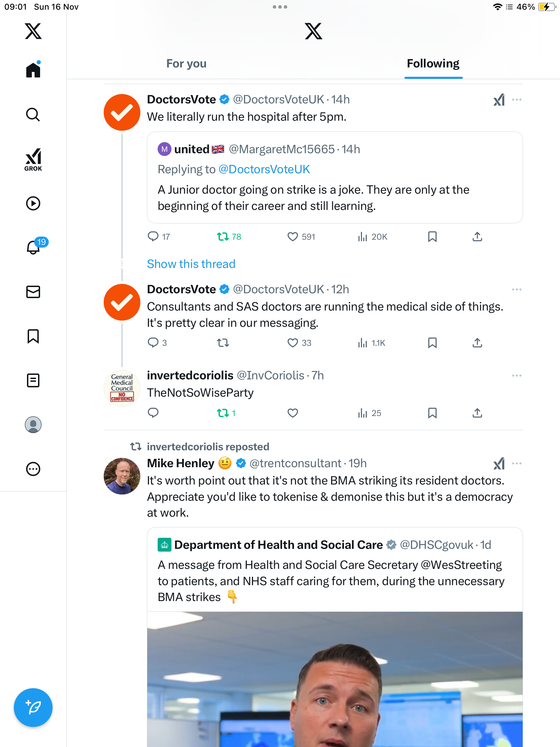Select the Following tab
The height and width of the screenshot is (747, 560).
(433, 64)
